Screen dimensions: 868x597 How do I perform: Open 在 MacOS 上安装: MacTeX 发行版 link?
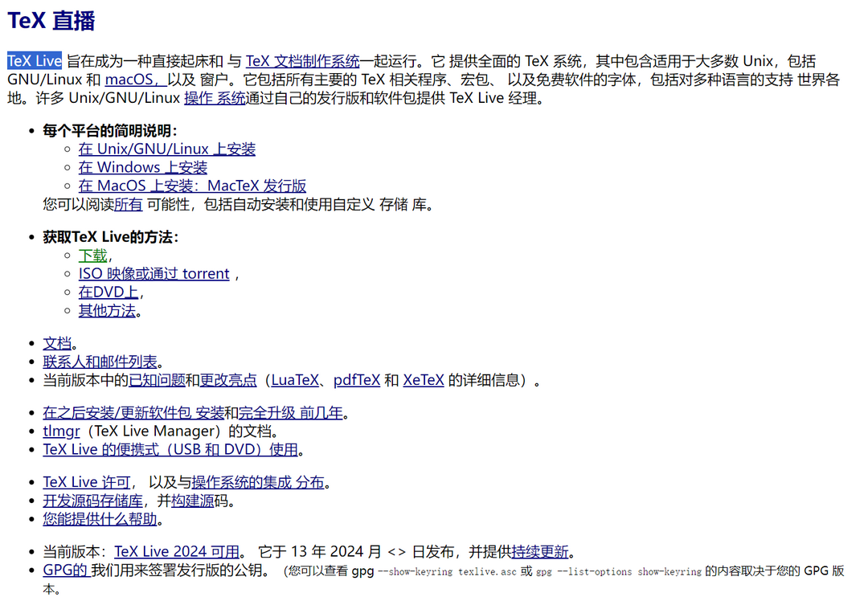(x=192, y=186)
